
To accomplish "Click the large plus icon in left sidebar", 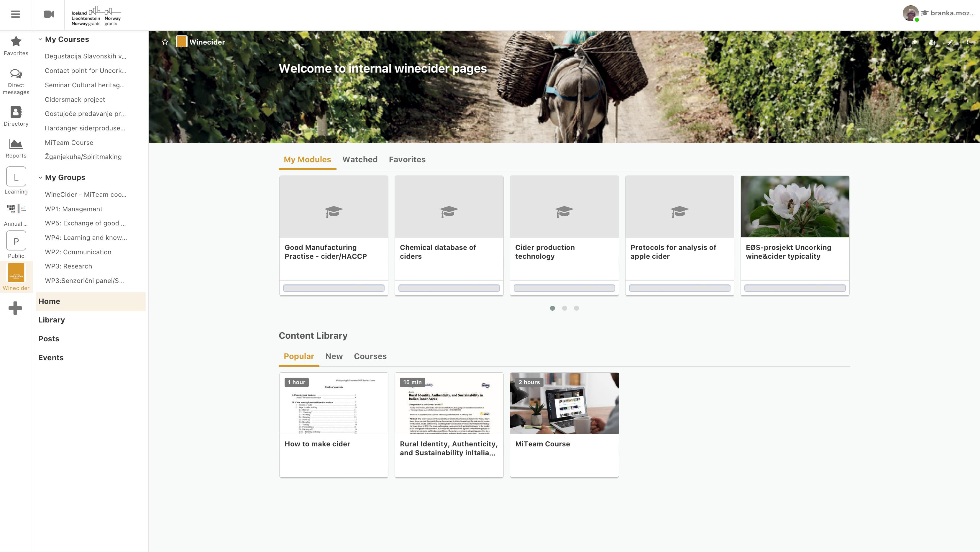I will pyautogui.click(x=15, y=308).
